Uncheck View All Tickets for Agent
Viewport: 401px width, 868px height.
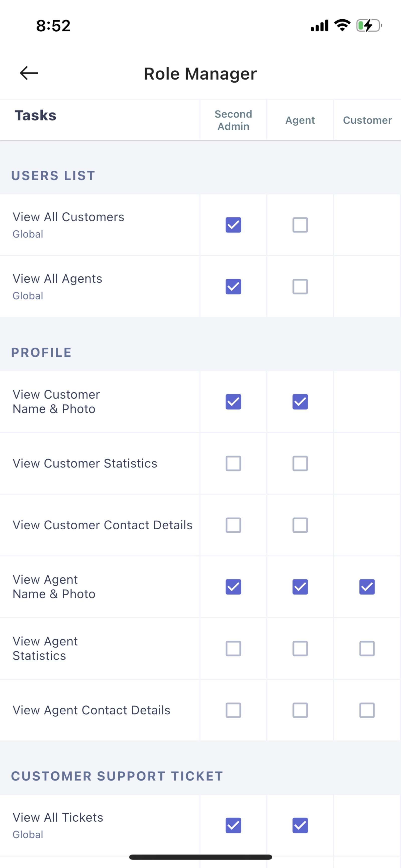[300, 825]
